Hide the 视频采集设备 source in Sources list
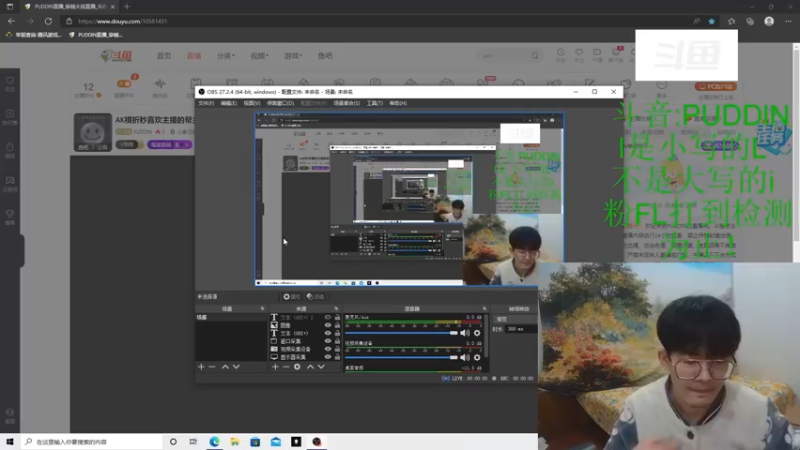Image resolution: width=800 pixels, height=450 pixels. (x=328, y=349)
